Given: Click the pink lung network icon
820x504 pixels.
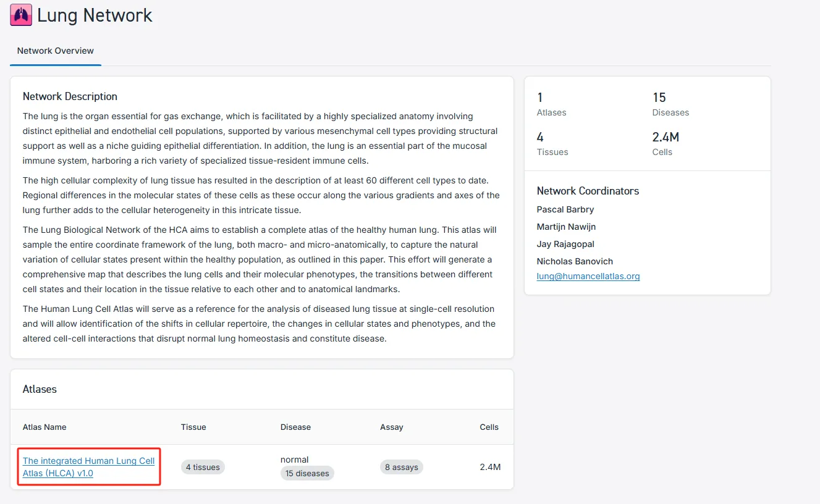Looking at the screenshot, I should (x=21, y=15).
